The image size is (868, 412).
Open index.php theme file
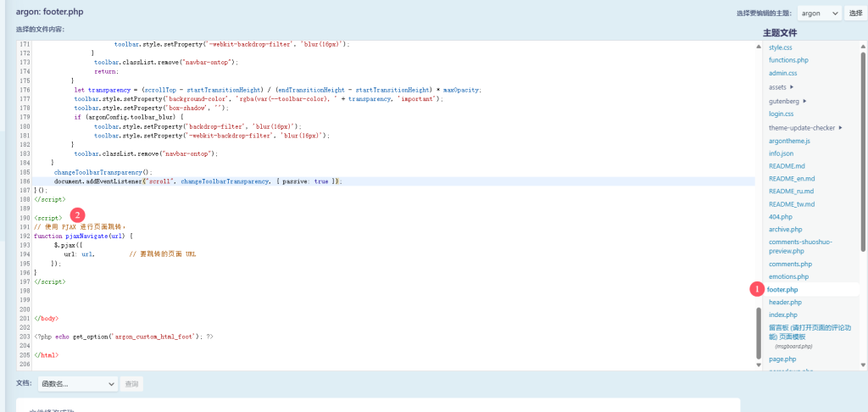[782, 315]
